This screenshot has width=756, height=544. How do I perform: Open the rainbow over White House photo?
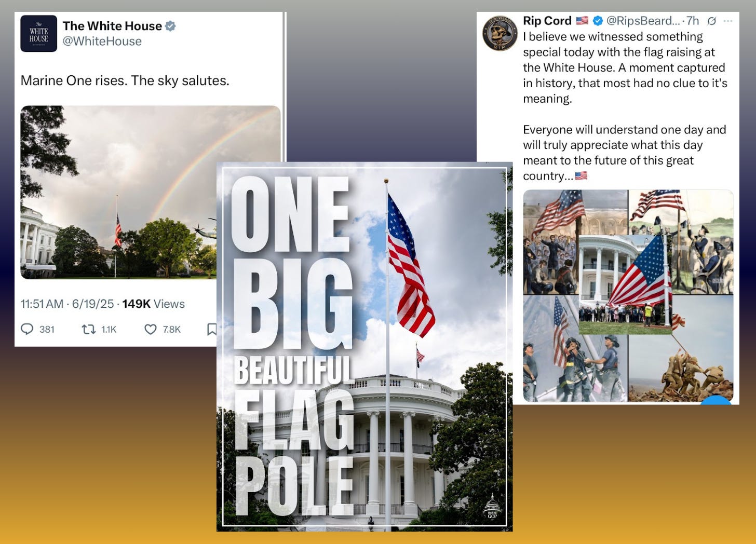[x=118, y=192]
